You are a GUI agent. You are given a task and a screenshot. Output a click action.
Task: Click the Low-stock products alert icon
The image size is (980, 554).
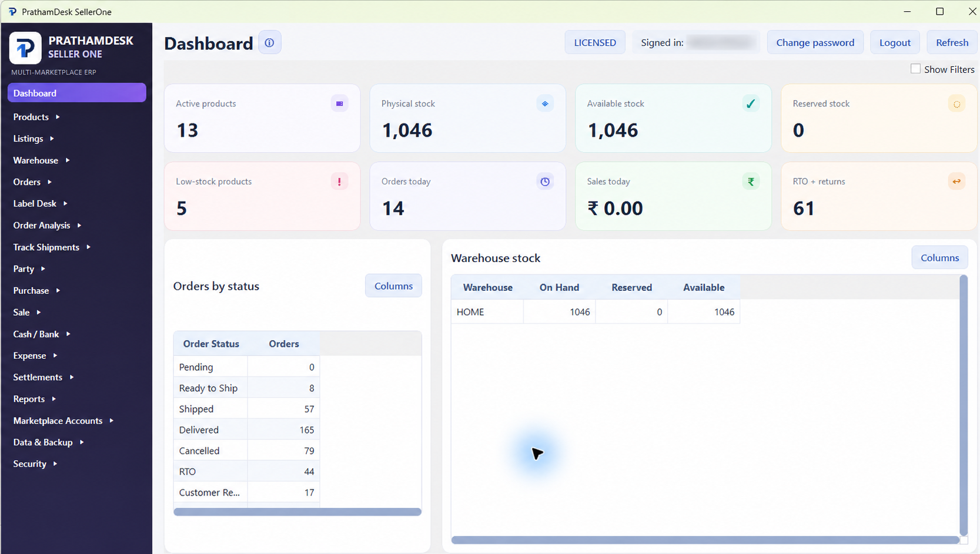(339, 182)
